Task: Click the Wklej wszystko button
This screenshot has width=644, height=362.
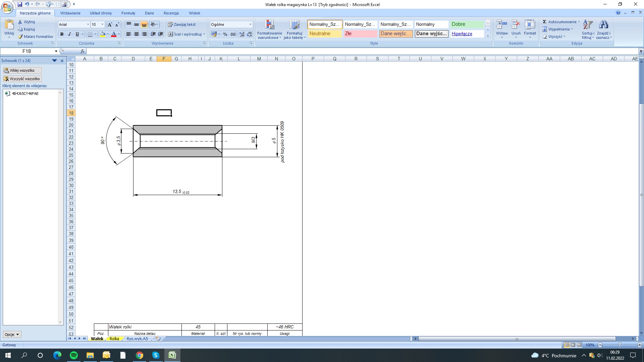Action: click(22, 70)
